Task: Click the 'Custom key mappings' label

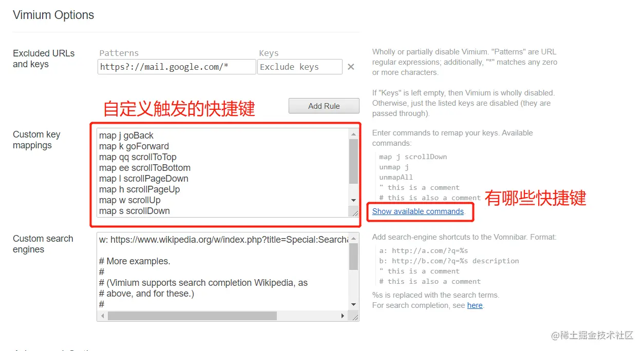Action: coord(36,140)
